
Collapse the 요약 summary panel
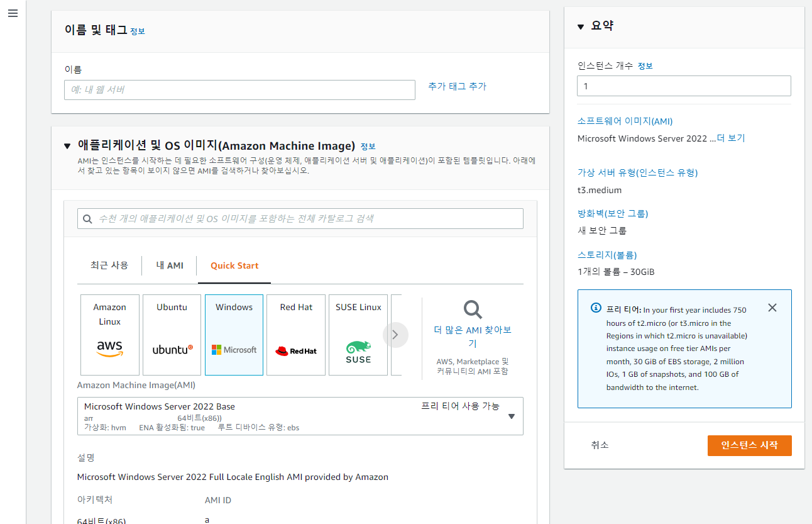click(x=581, y=26)
